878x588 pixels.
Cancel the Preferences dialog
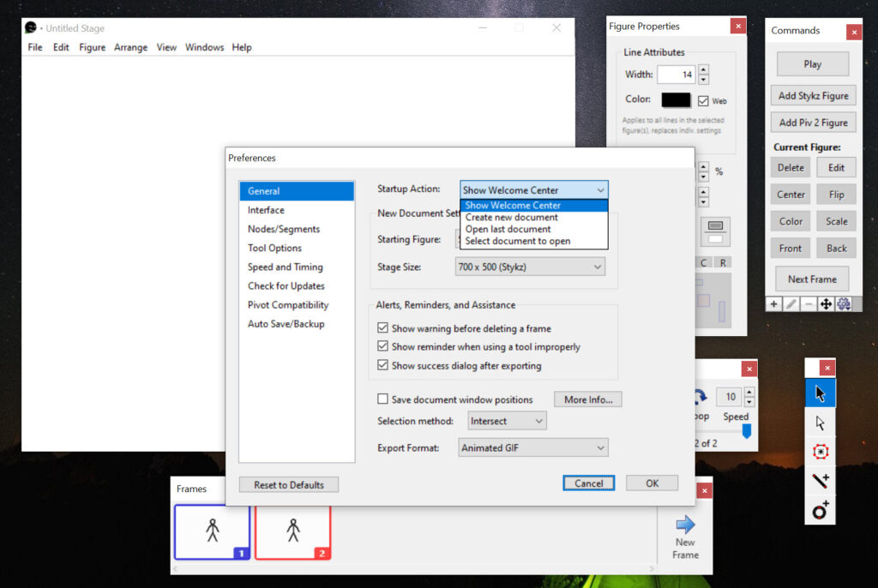588,483
